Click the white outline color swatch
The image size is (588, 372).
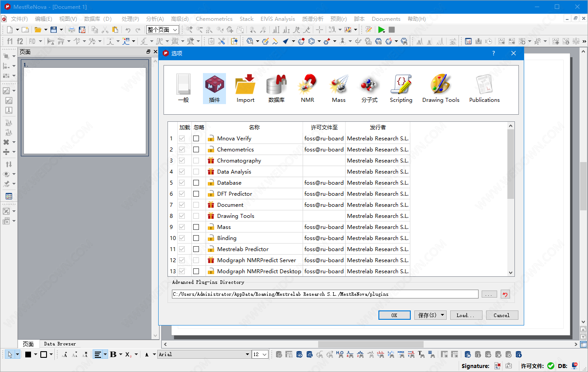pos(44,354)
